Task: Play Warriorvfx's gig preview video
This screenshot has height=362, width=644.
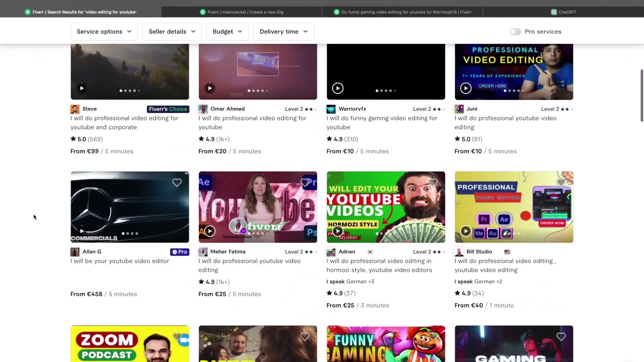Action: point(338,88)
